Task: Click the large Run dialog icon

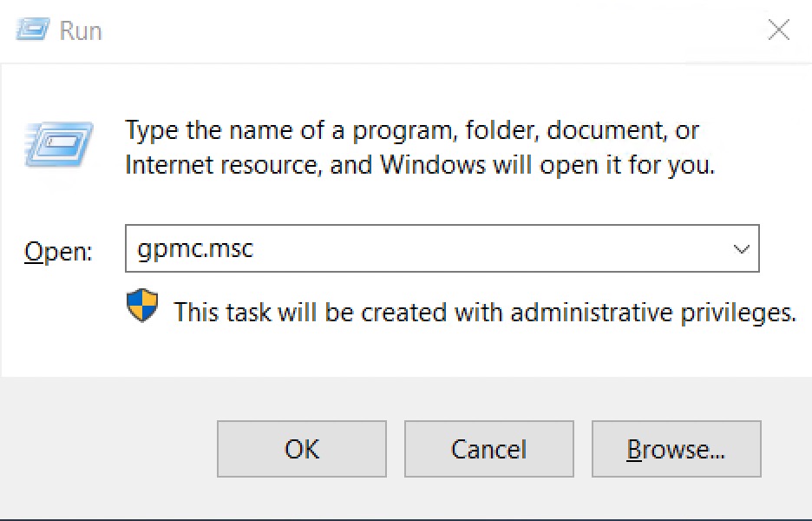Action: tap(58, 145)
